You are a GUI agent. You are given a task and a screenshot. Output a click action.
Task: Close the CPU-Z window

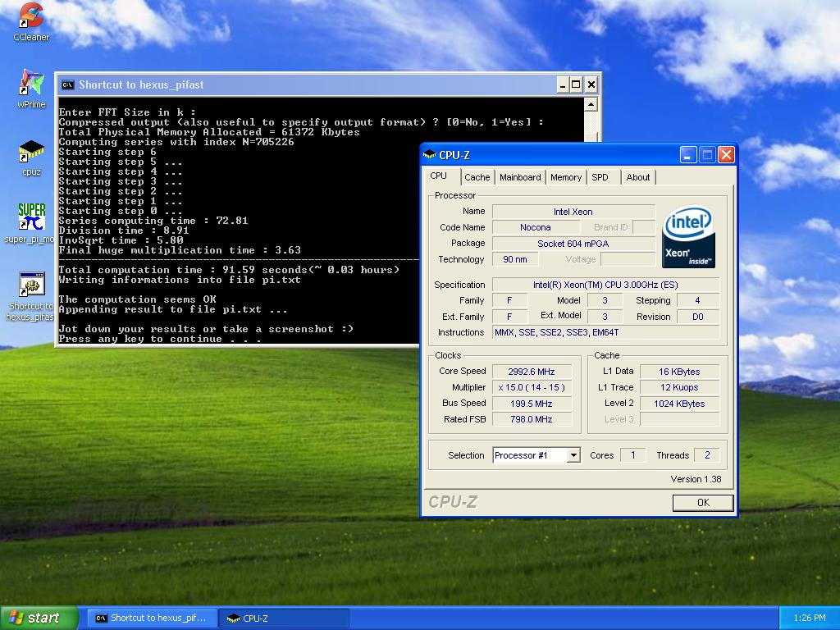pyautogui.click(x=727, y=155)
